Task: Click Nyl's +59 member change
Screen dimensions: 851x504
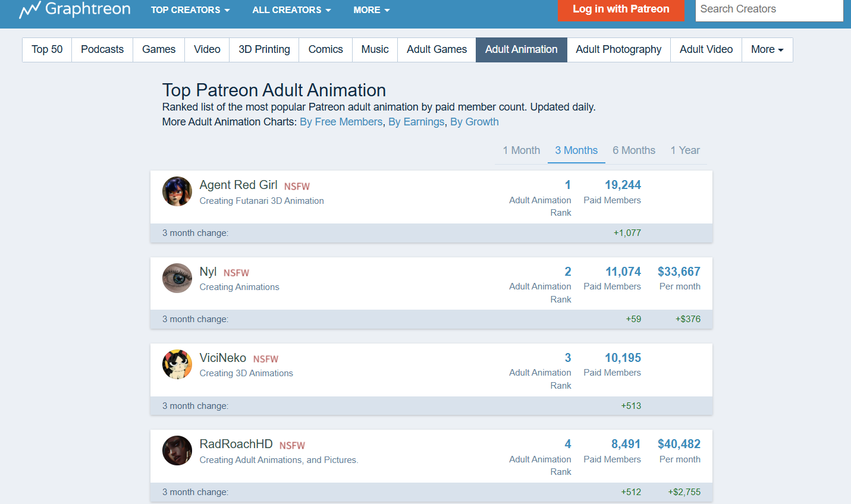Action: 633,319
